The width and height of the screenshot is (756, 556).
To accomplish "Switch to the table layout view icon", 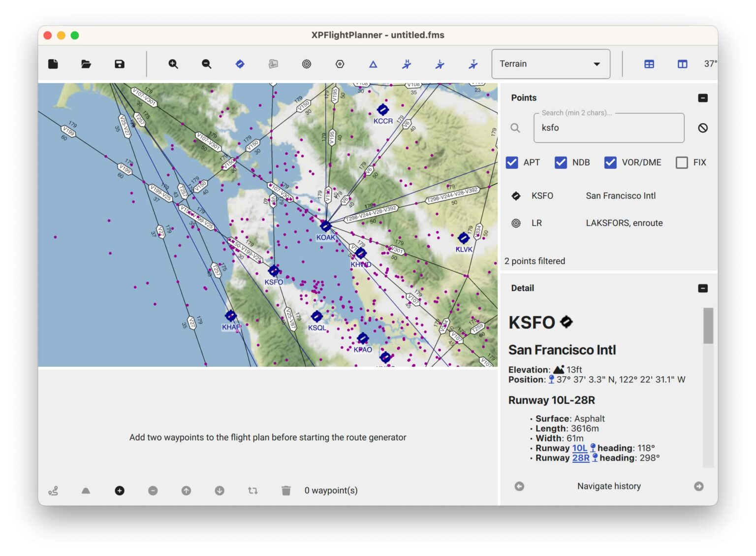I will [649, 64].
